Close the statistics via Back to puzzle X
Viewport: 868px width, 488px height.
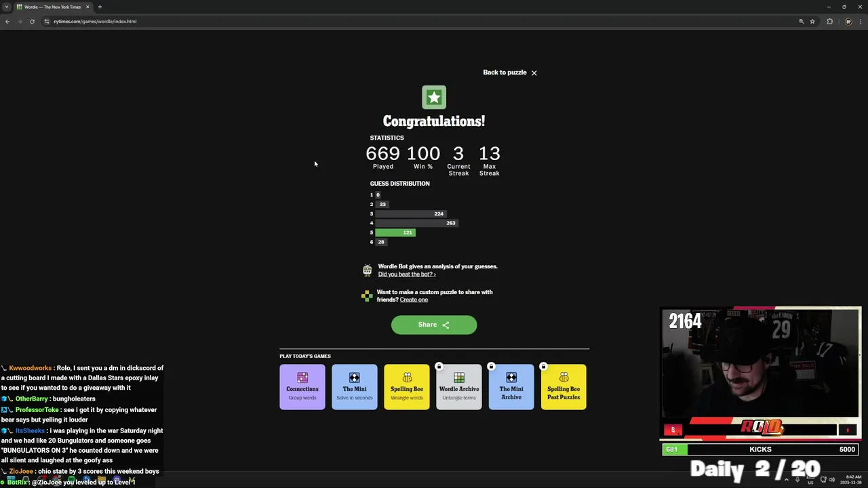point(534,73)
